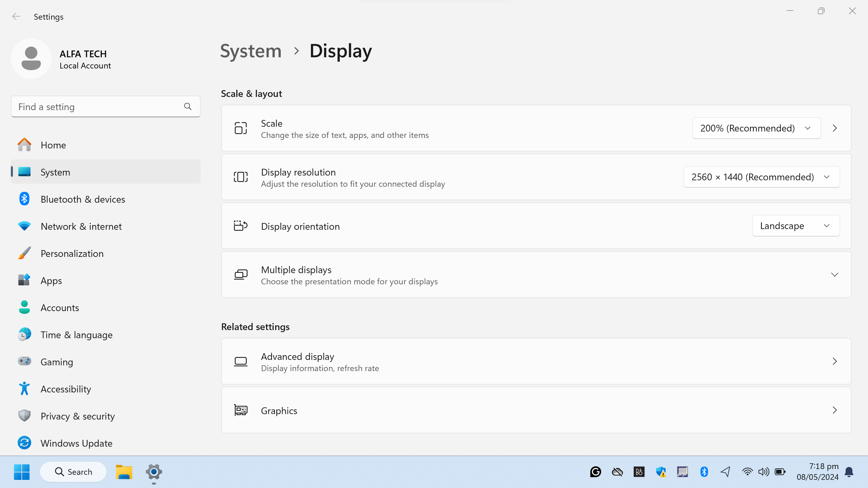Click the battery tray icon
Screen dimensions: 868x488
(780, 472)
